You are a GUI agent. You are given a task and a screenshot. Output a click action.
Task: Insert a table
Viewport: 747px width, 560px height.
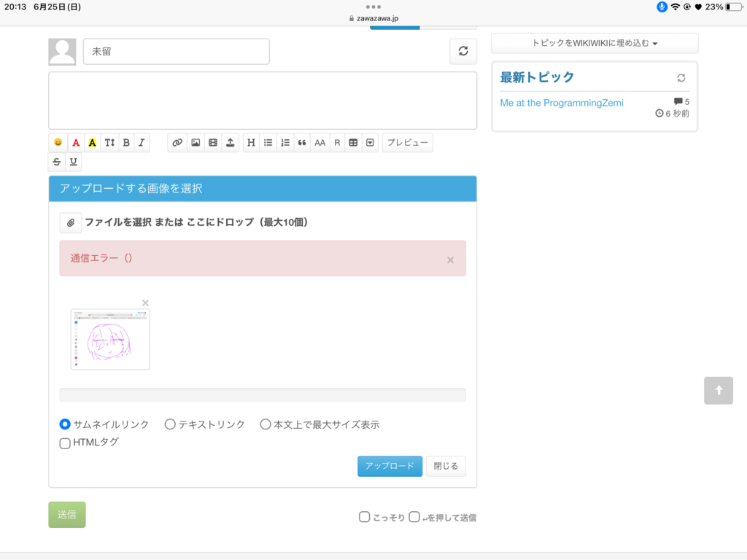coord(353,142)
